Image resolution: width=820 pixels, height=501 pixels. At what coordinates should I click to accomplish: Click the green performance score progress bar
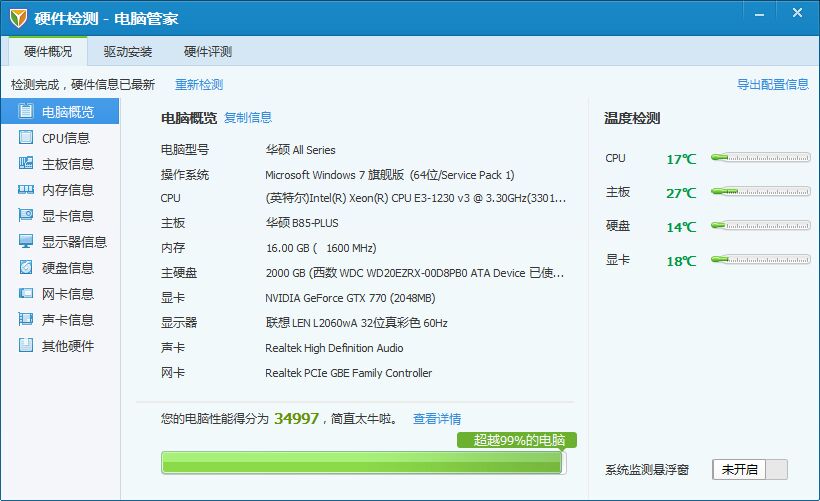(x=363, y=463)
